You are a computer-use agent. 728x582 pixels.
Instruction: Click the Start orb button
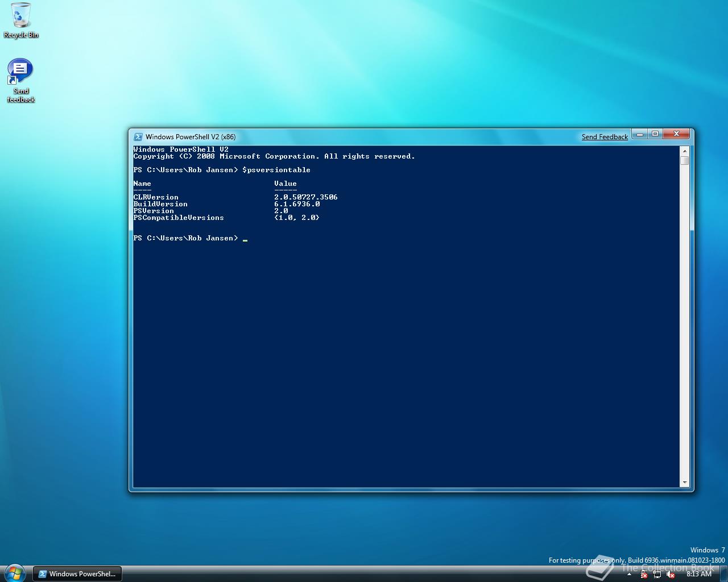(15, 573)
